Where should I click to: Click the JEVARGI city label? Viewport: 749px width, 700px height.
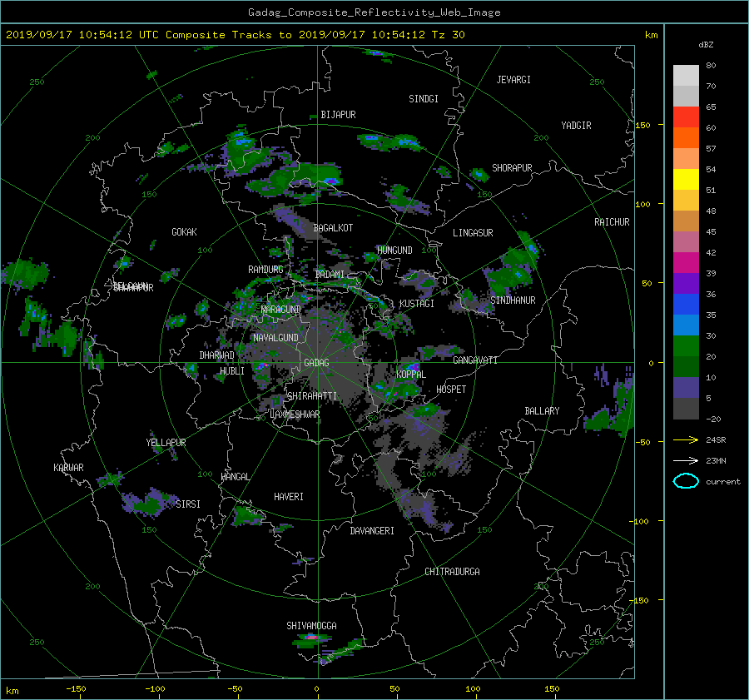click(x=513, y=80)
